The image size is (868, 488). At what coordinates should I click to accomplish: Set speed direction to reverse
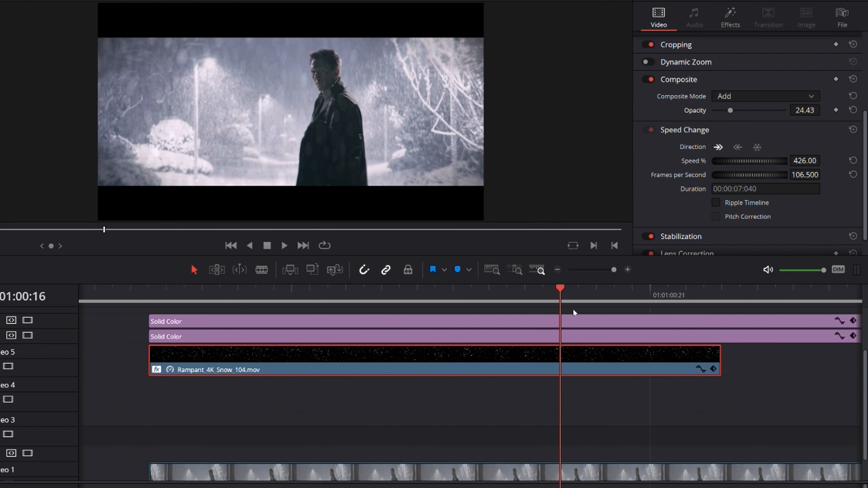pyautogui.click(x=737, y=147)
